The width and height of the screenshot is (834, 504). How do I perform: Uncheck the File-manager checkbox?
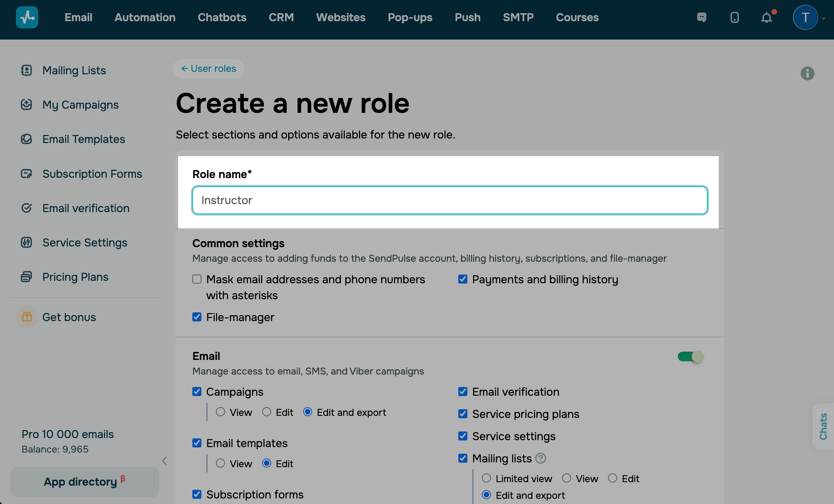point(197,317)
